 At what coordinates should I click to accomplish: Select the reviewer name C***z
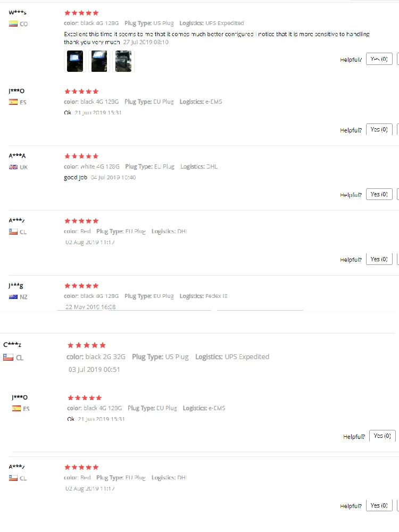click(x=12, y=345)
